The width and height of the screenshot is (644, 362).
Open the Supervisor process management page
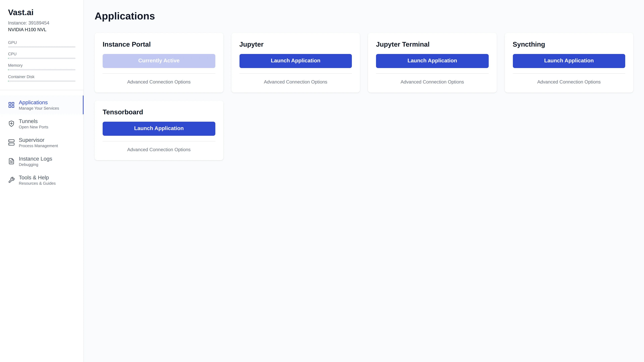click(41, 142)
